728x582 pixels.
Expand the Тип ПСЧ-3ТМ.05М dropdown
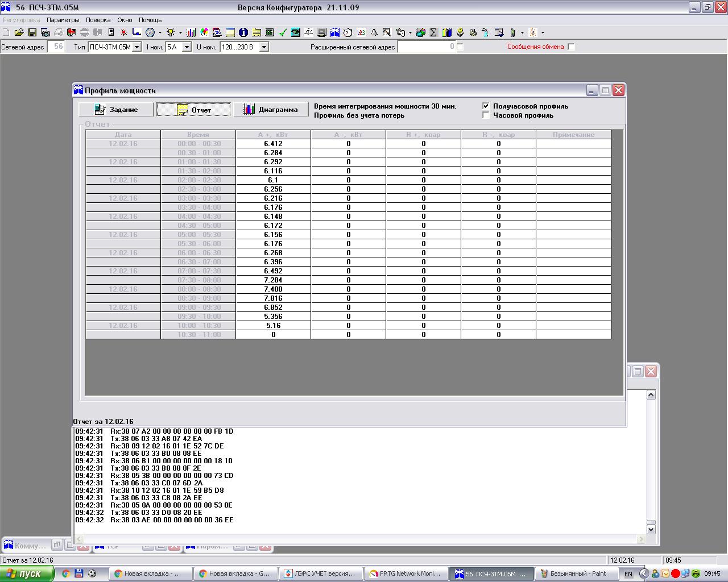pos(136,47)
